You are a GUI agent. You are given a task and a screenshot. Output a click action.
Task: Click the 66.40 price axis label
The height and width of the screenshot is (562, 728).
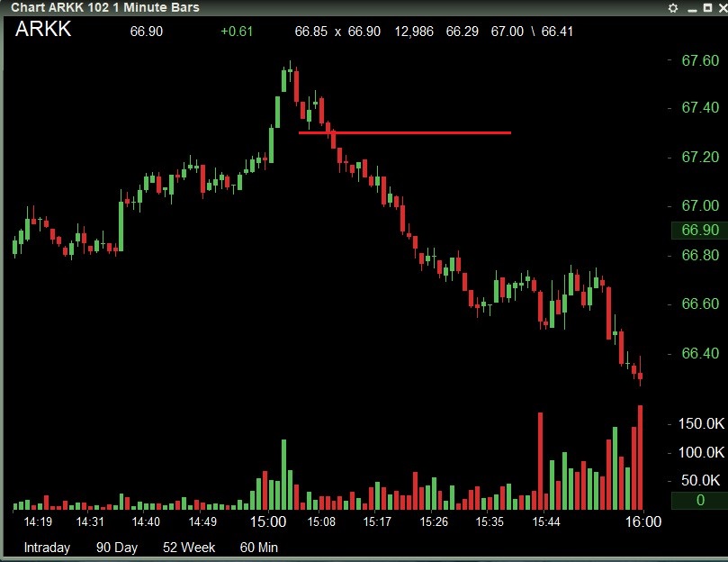[700, 353]
